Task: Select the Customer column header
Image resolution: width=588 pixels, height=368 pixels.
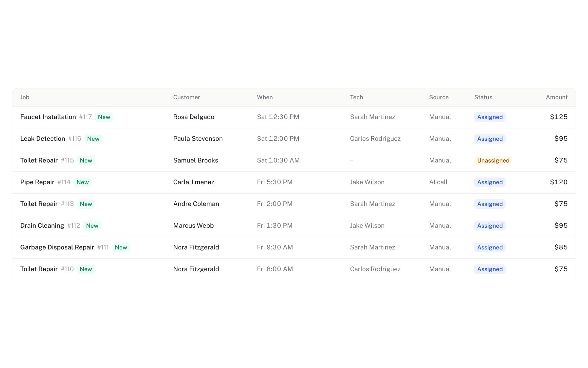Action: [186, 97]
